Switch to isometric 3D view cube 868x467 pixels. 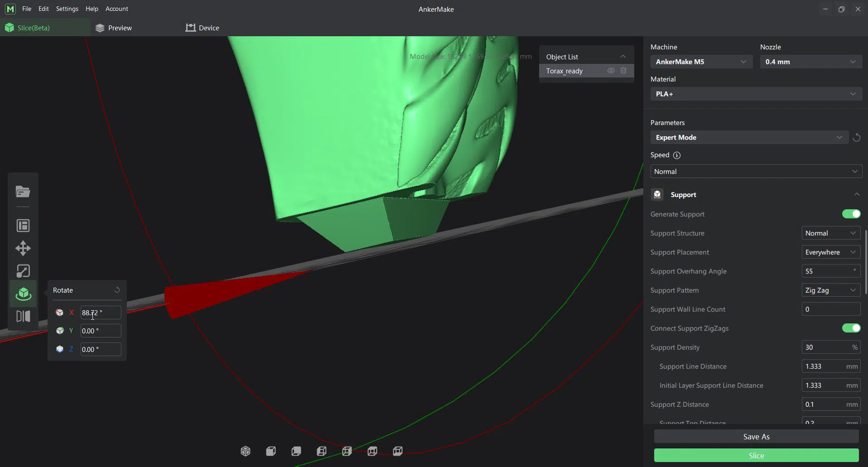[x=246, y=451]
